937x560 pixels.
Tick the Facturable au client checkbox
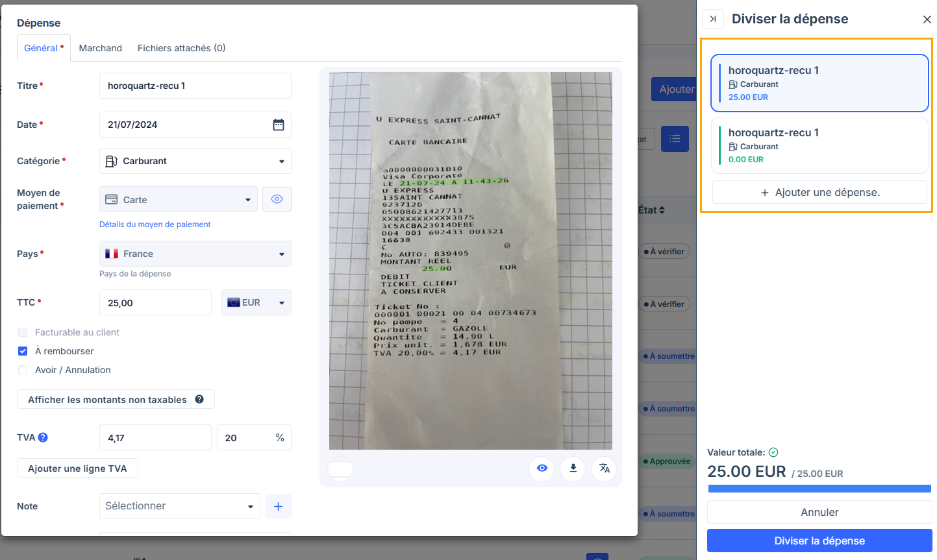click(23, 332)
